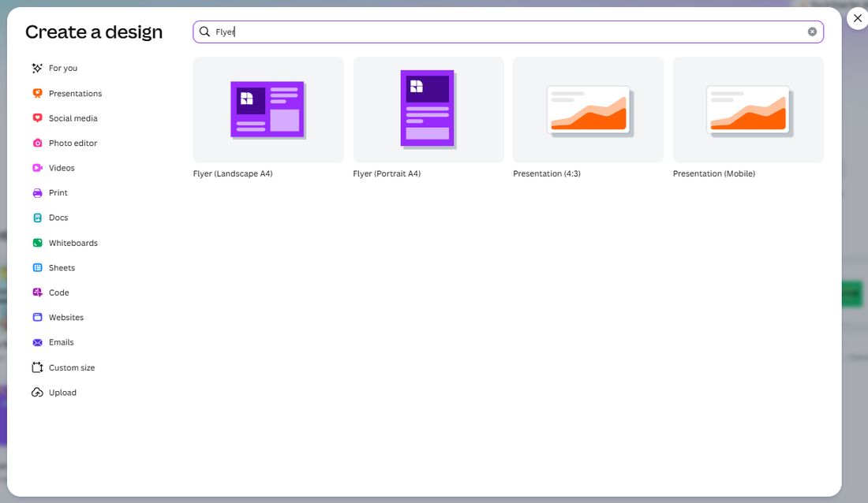Click the Code icon in sidebar

click(x=37, y=292)
